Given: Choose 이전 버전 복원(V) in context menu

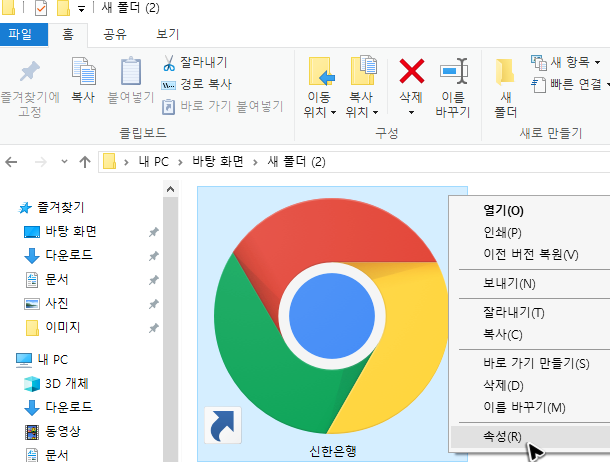Looking at the screenshot, I should (531, 254).
